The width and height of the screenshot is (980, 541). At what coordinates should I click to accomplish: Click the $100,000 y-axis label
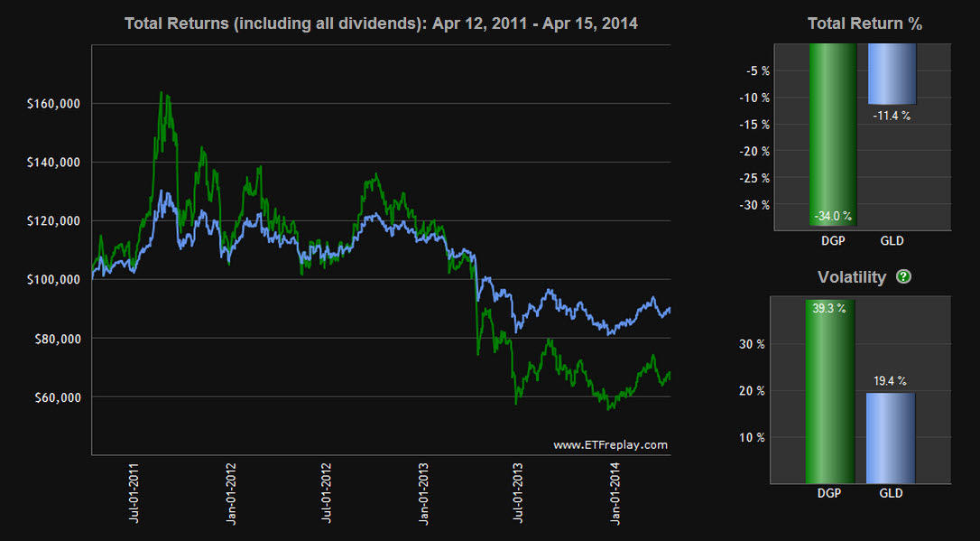54,280
